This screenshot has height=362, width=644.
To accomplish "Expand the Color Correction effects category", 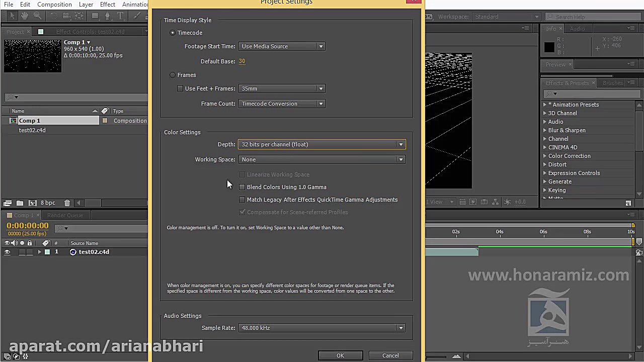I will 544,156.
